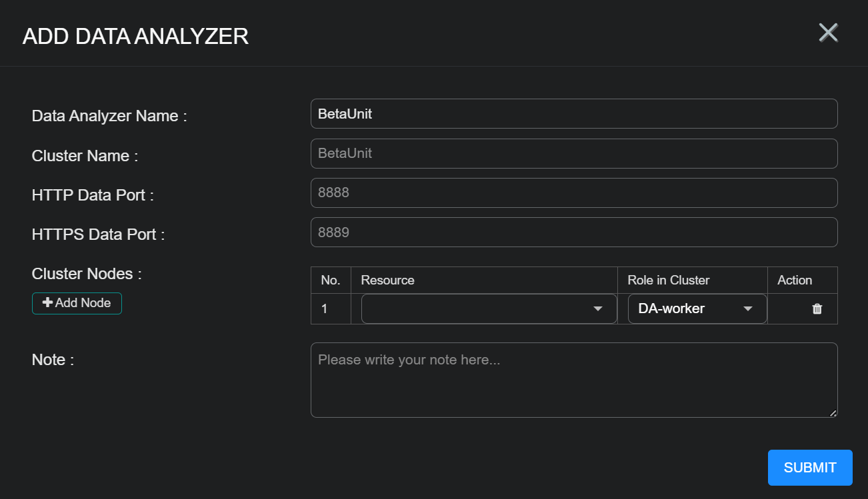Click the Data Analyzer Name field containing BetaUnit
The height and width of the screenshot is (499, 868).
pyautogui.click(x=573, y=114)
